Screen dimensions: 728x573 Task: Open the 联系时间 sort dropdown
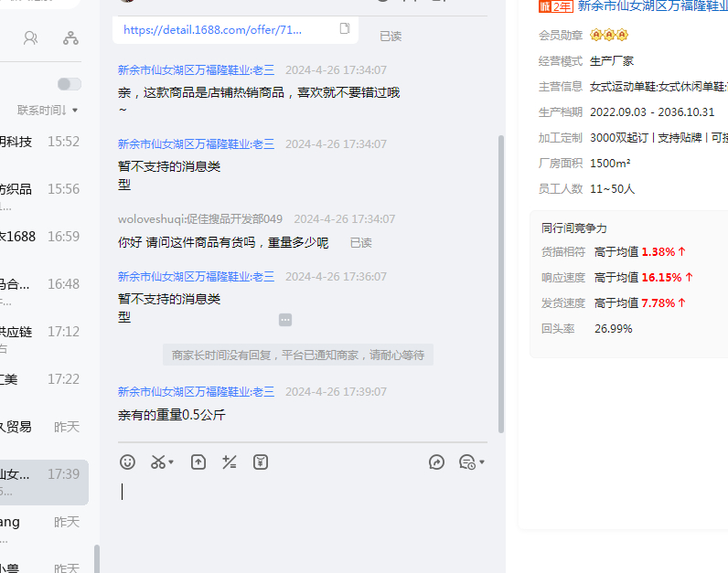[48, 111]
